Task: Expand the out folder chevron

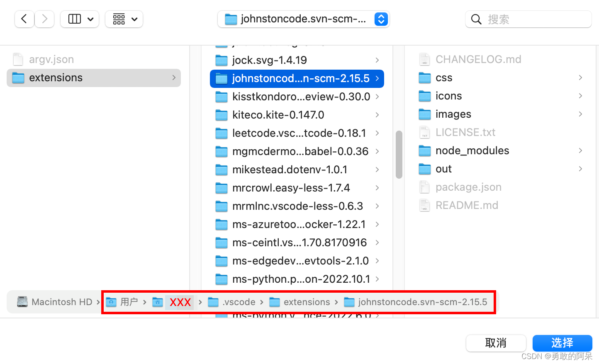Action: pyautogui.click(x=580, y=169)
